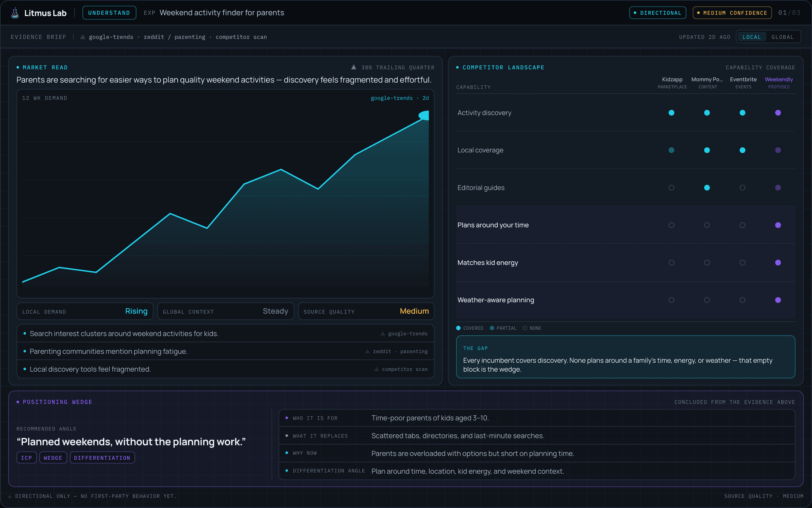Image resolution: width=812 pixels, height=508 pixels.
Task: Click the Weather-aware planning row label
Action: pyautogui.click(x=496, y=300)
